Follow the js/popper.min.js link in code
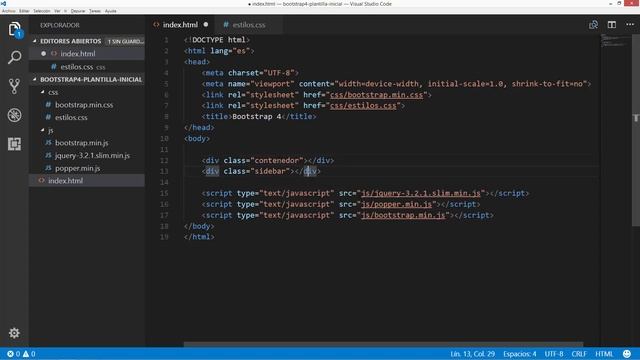The width and height of the screenshot is (640, 360). (x=396, y=204)
